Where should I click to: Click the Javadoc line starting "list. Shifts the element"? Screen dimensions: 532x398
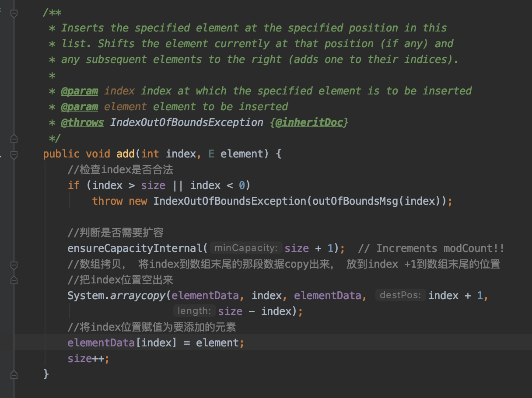(257, 44)
